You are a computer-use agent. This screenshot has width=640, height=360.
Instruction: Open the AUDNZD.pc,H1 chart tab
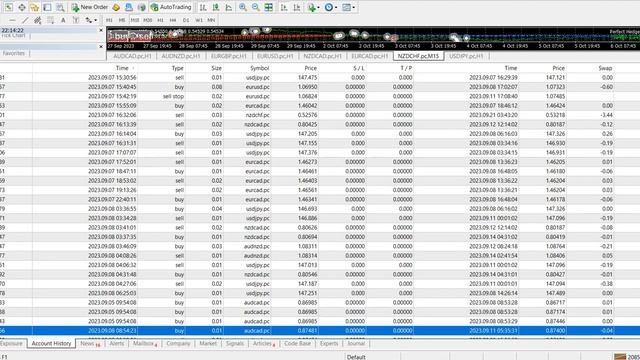tap(181, 56)
